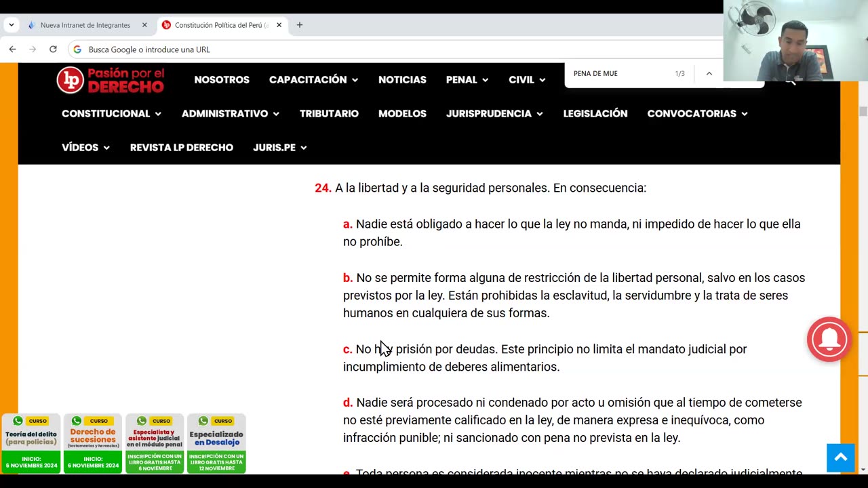Click paragraph a. 'Nadie está obligado'
Image resolution: width=868 pixels, height=488 pixels.
(x=572, y=232)
